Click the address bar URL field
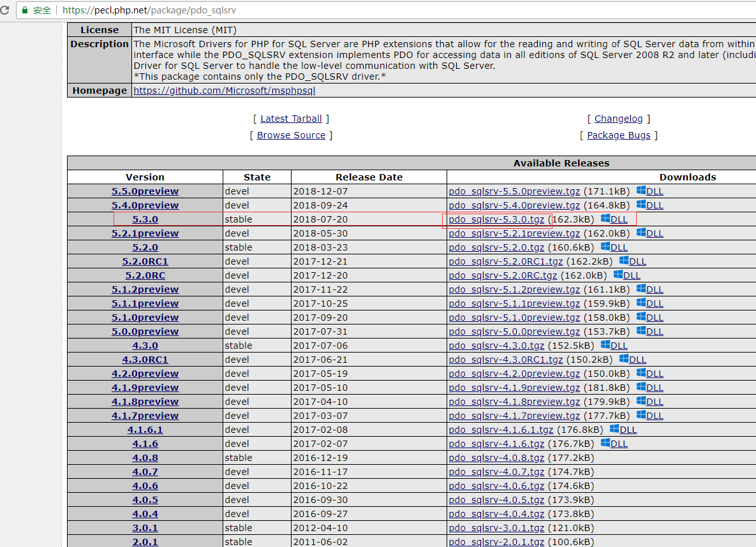The width and height of the screenshot is (756, 547). (x=386, y=10)
